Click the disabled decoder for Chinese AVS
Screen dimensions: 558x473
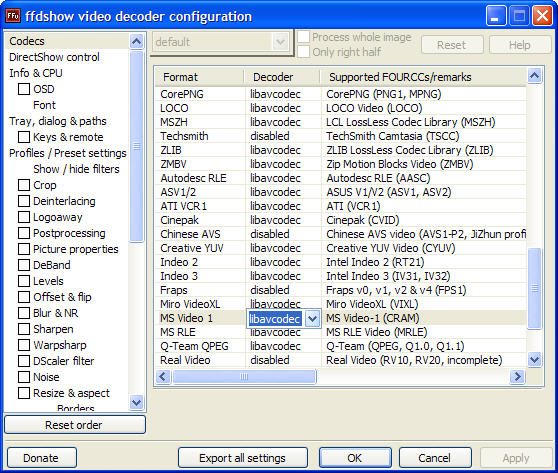(x=269, y=234)
